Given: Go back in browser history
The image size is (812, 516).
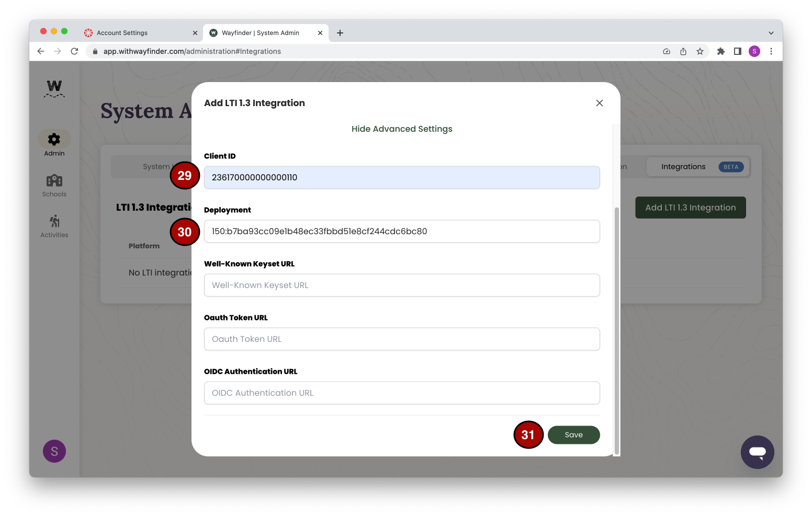Looking at the screenshot, I should pyautogui.click(x=41, y=51).
